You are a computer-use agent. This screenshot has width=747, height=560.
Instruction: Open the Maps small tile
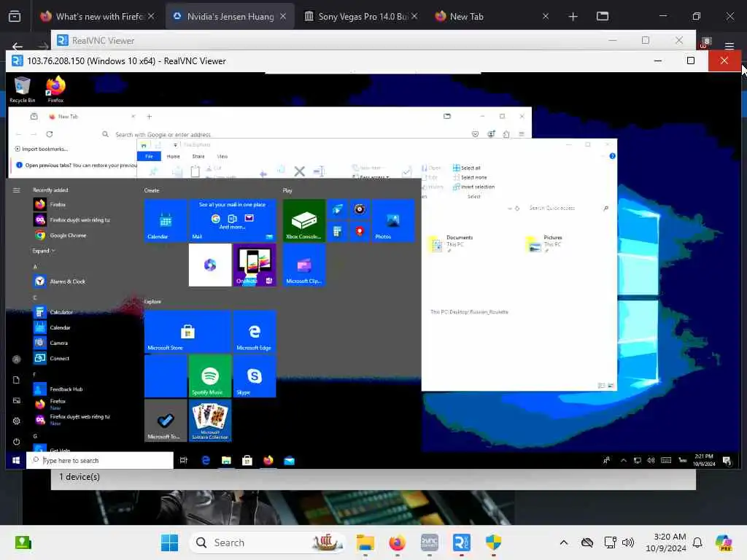[x=360, y=232]
